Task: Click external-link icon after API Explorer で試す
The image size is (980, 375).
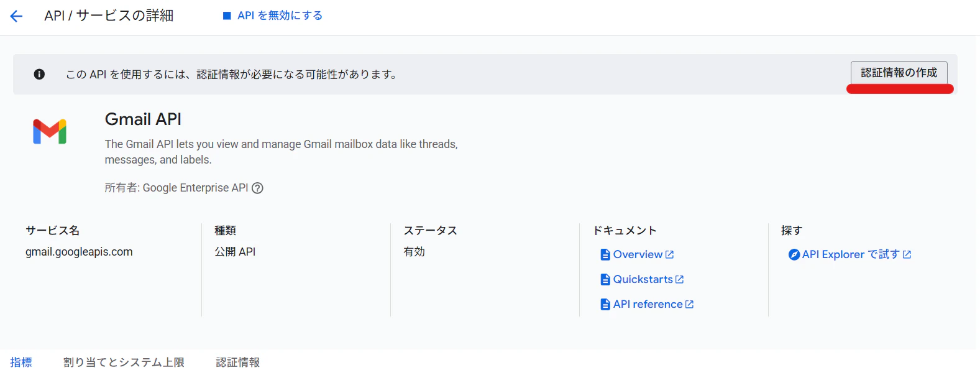Action: point(907,254)
